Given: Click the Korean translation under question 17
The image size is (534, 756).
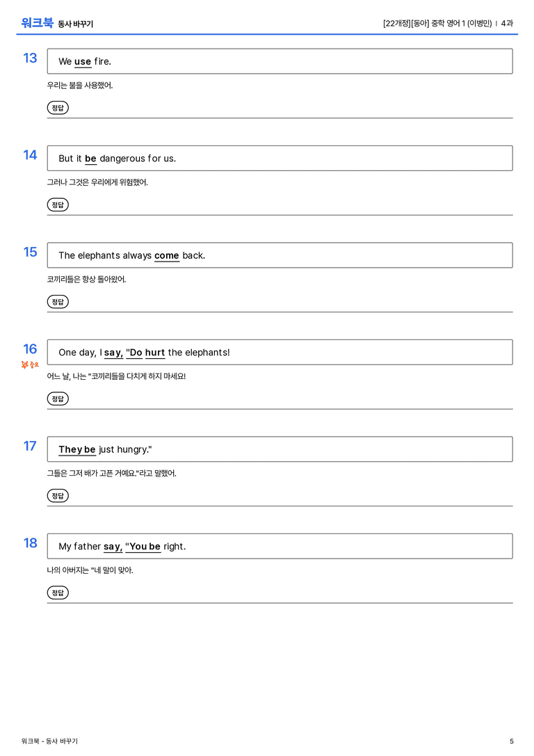Looking at the screenshot, I should [112, 473].
